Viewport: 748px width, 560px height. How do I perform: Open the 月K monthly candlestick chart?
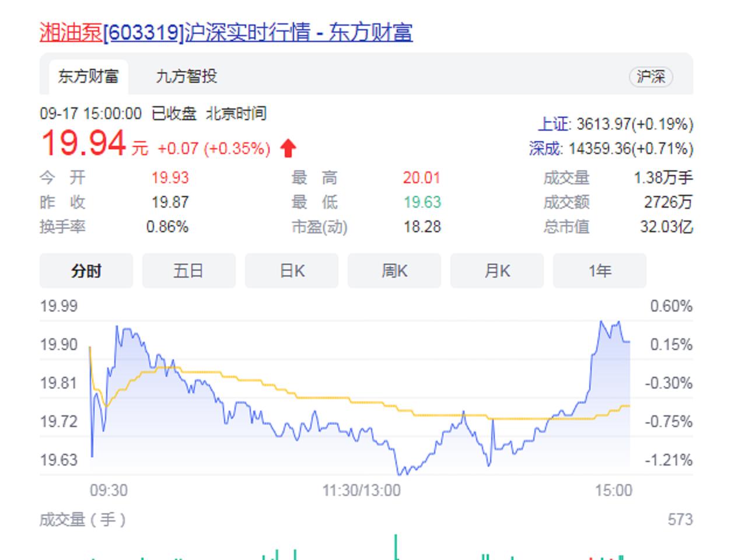497,270
